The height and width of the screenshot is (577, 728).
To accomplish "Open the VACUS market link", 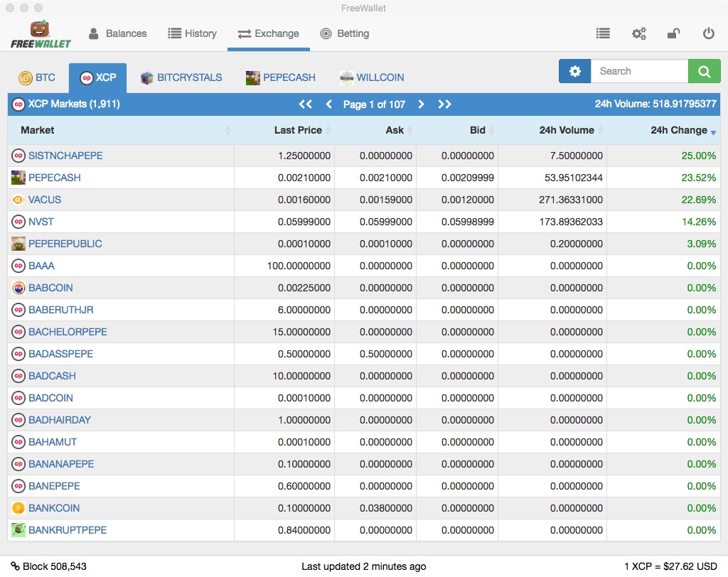I will (x=45, y=200).
